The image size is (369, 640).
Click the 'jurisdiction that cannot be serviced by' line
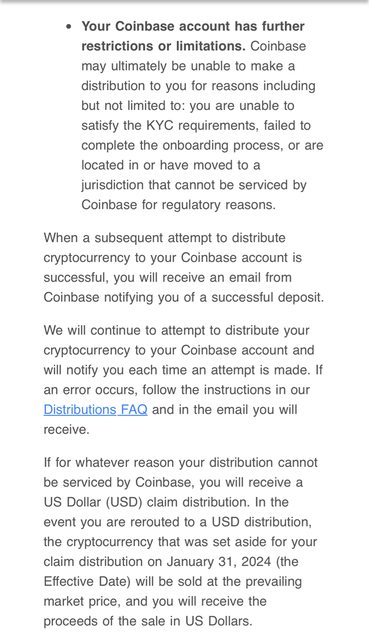(x=194, y=185)
